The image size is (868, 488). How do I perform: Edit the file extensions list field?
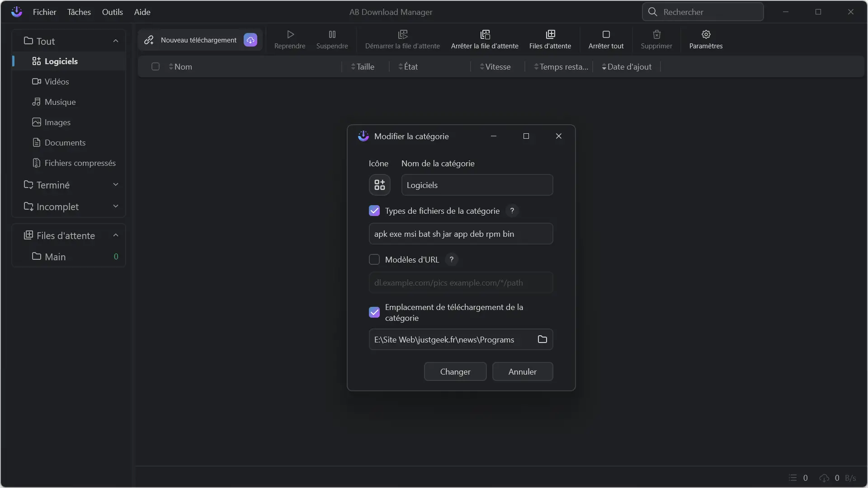(461, 234)
